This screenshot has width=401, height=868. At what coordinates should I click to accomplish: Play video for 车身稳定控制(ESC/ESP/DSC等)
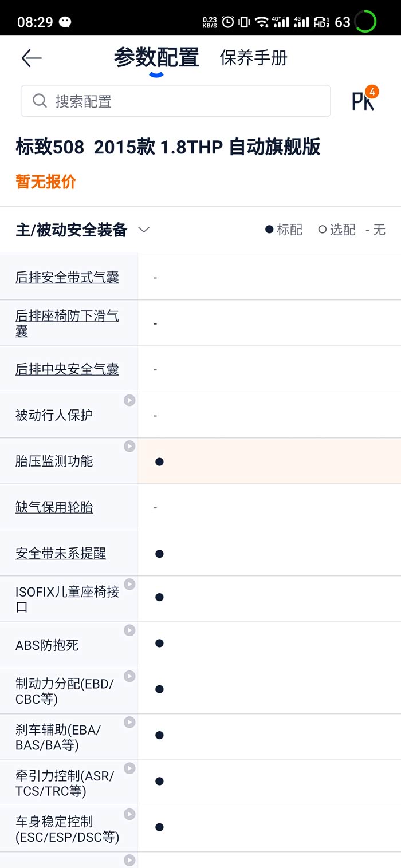click(x=130, y=814)
